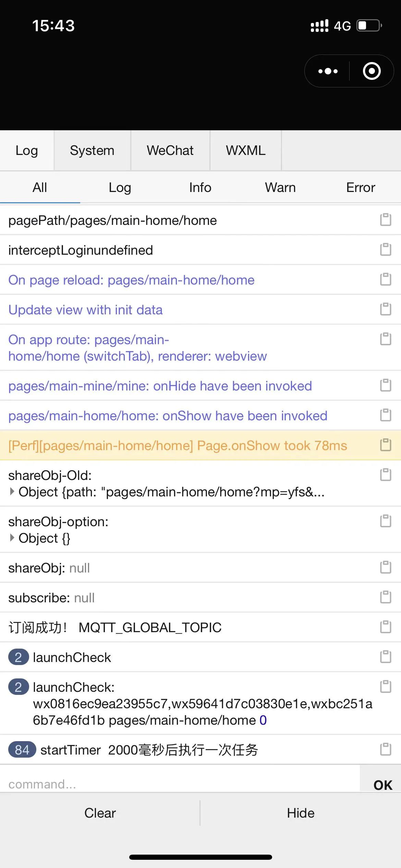This screenshot has width=401, height=868.
Task: Open the WeChat tab
Action: (170, 150)
